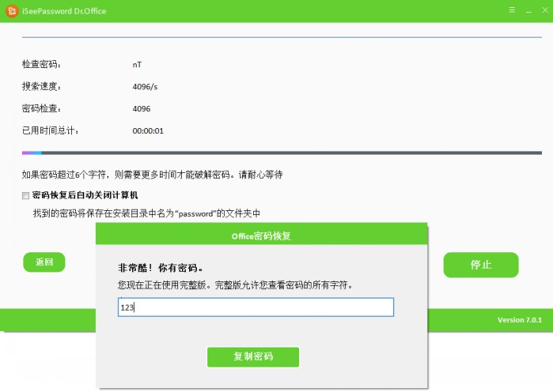Minimize the iSeePassword Dr.Office window
The width and height of the screenshot is (553, 392).
[x=528, y=10]
